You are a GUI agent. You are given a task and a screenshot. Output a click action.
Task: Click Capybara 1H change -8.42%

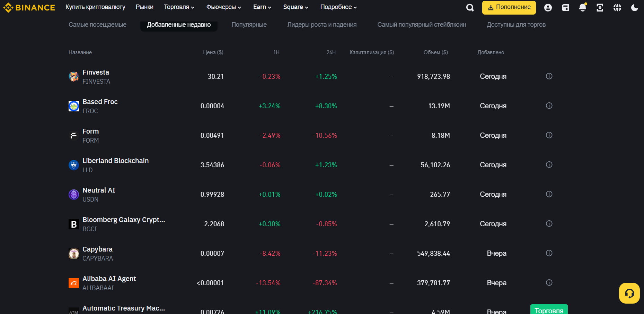[x=270, y=253]
